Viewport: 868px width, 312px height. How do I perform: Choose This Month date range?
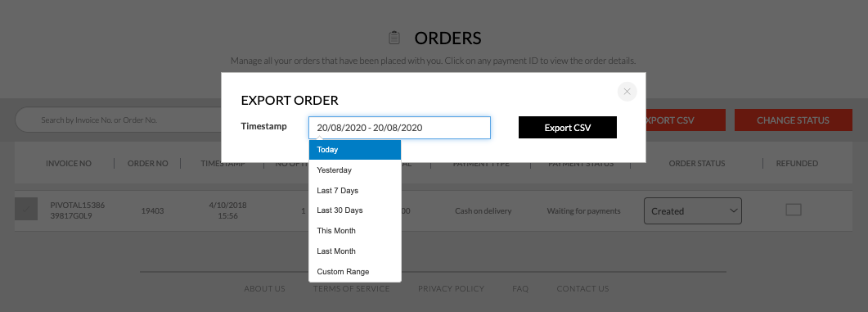click(355, 231)
